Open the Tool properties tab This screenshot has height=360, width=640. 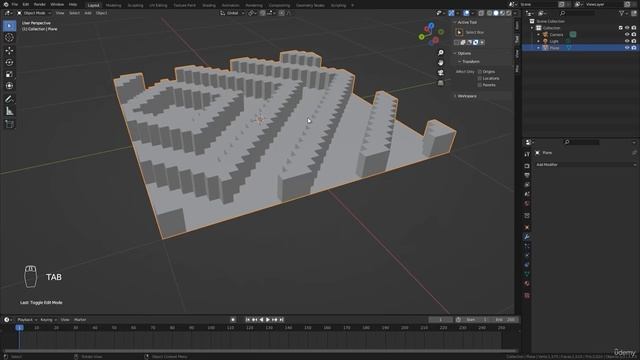coord(527,154)
